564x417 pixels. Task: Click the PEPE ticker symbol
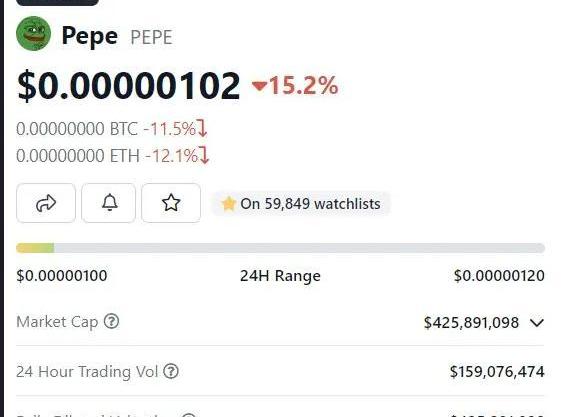[x=151, y=37]
